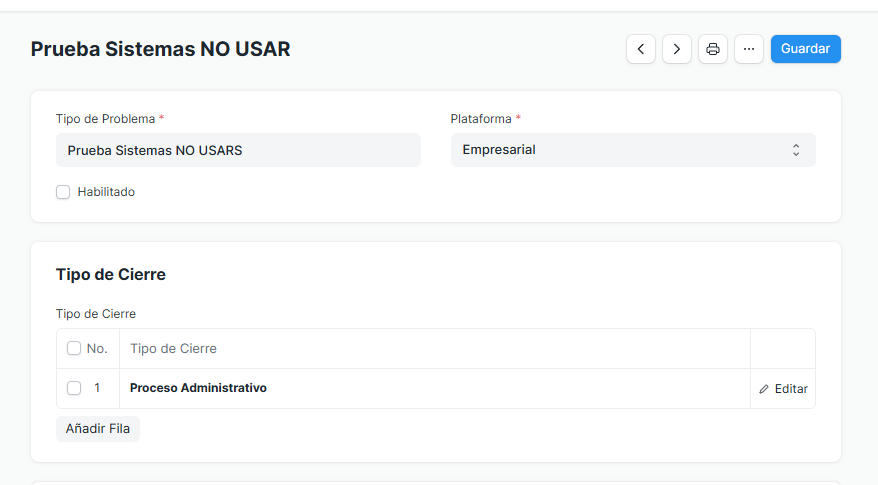This screenshot has height=485, width=878.
Task: Enable the Habilitado checkbox
Action: click(x=63, y=192)
